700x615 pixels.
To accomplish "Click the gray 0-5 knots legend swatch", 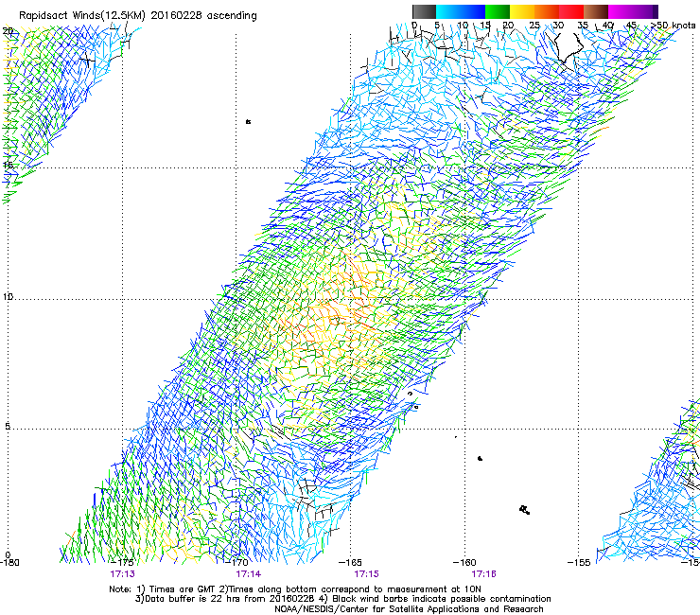I will click(x=424, y=11).
